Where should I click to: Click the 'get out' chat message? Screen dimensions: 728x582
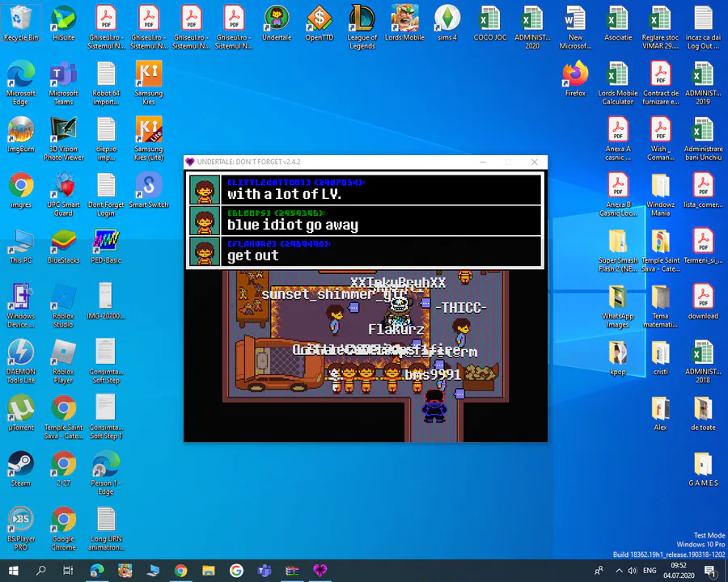(x=252, y=255)
